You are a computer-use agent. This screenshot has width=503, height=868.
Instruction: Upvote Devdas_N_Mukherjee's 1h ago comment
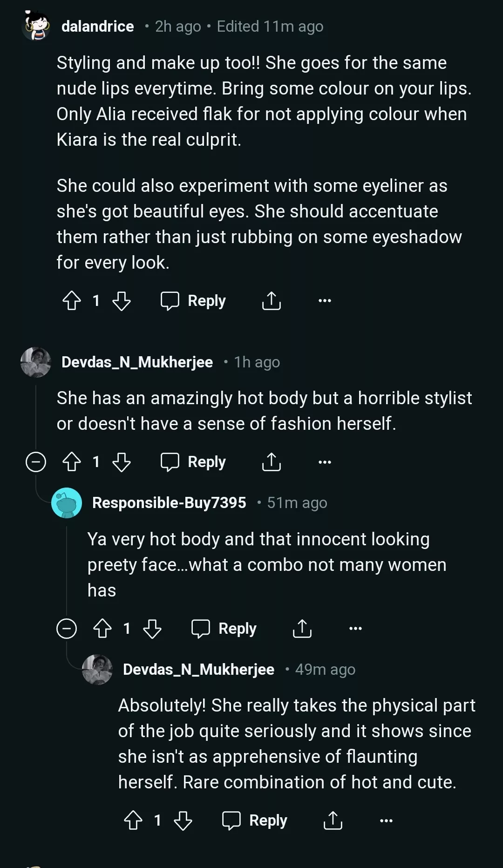pos(72,462)
